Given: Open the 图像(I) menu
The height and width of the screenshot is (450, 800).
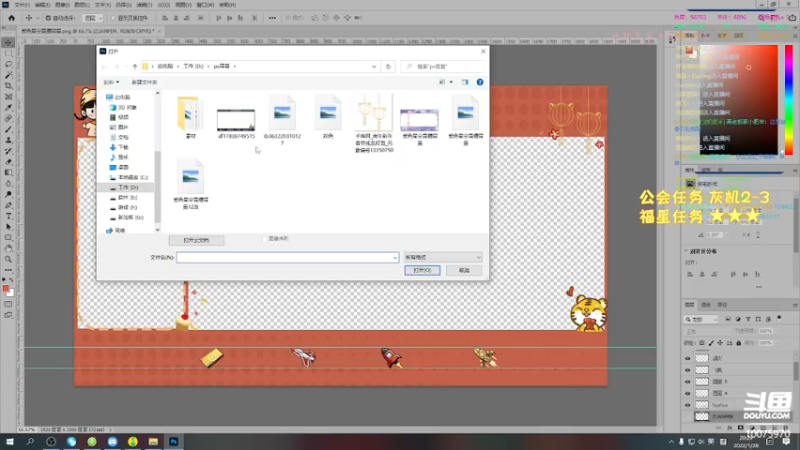Looking at the screenshot, I should pyautogui.click(x=62, y=5).
